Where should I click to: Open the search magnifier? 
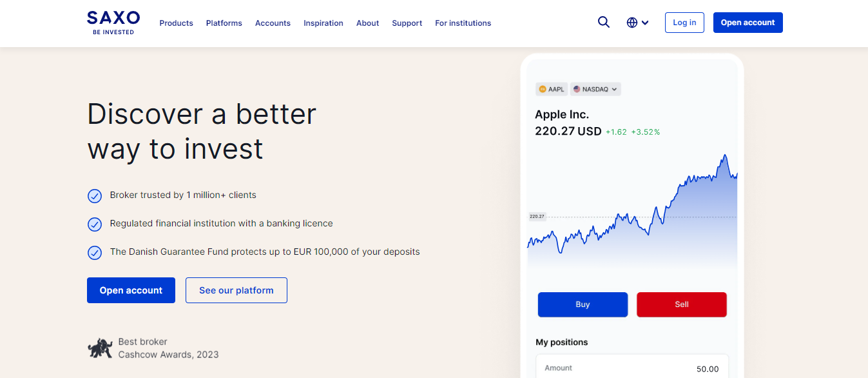click(x=603, y=21)
